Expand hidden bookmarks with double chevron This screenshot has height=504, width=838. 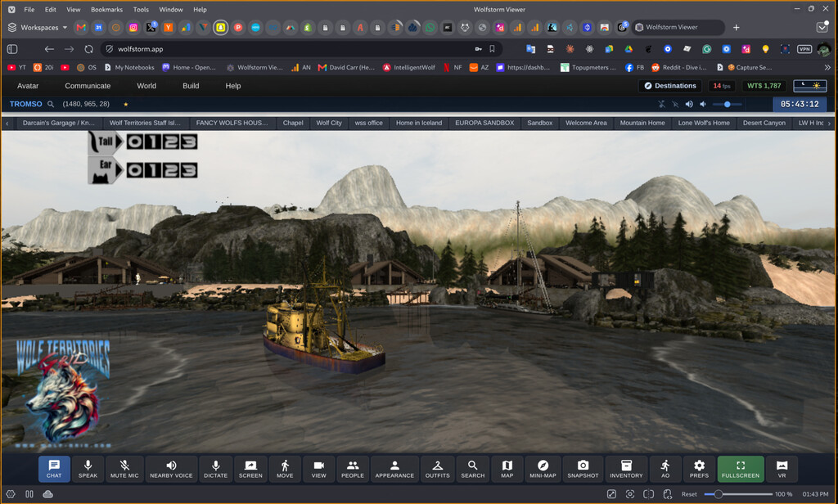(x=827, y=67)
